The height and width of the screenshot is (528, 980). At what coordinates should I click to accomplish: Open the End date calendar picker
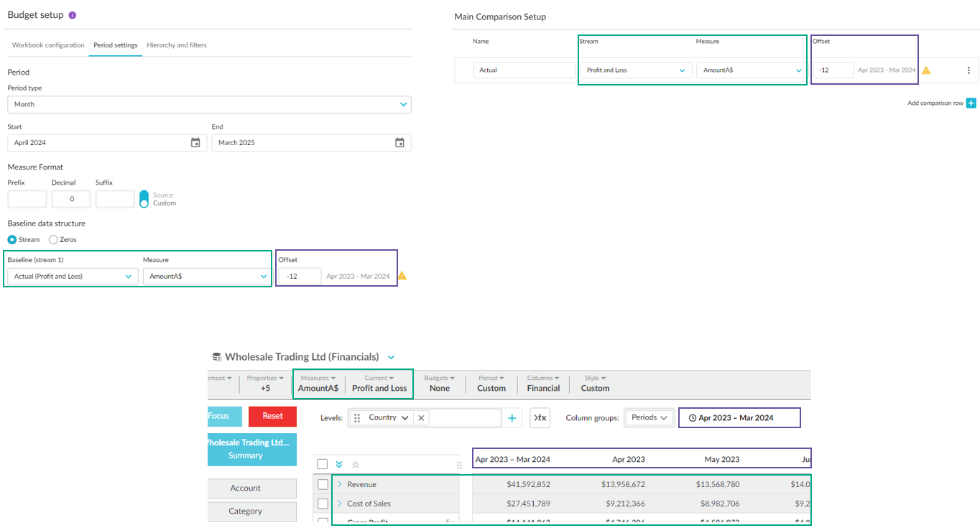pos(399,143)
